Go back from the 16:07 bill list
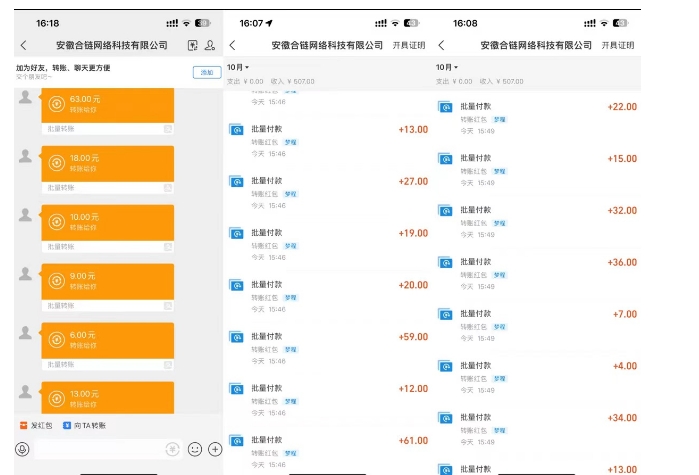 tap(233, 45)
